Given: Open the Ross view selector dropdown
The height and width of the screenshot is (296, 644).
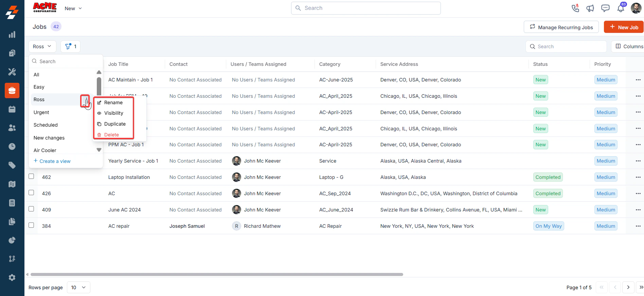Looking at the screenshot, I should 42,47.
